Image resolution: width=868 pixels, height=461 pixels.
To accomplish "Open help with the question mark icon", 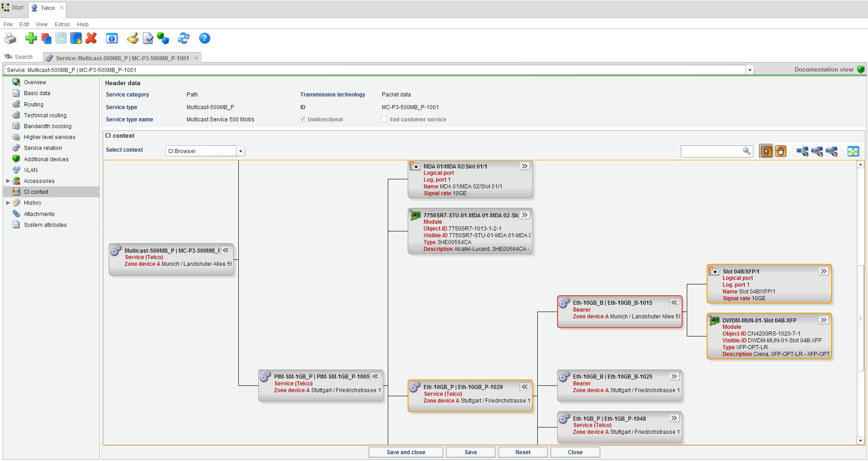I will pyautogui.click(x=204, y=38).
